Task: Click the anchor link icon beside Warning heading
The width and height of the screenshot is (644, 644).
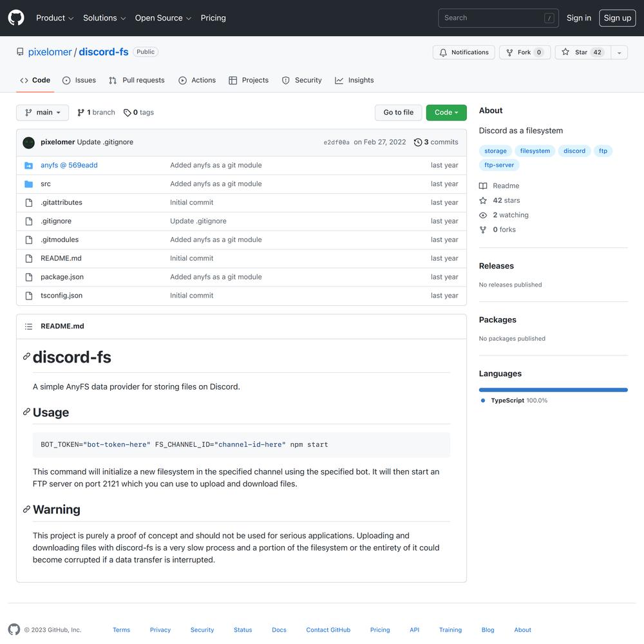Action: point(26,509)
